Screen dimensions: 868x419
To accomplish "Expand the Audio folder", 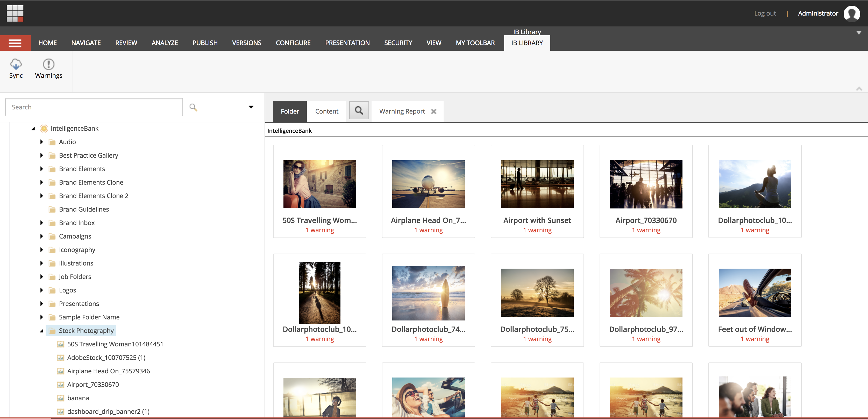I will pos(41,142).
